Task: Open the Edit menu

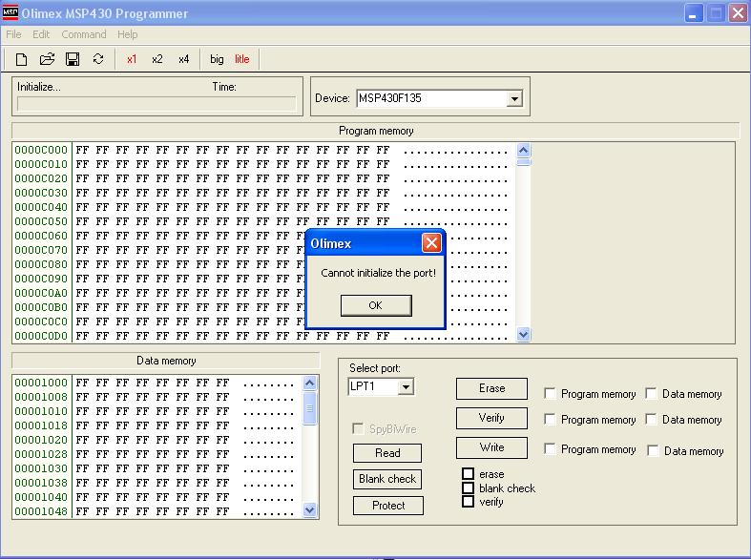Action: click(x=41, y=34)
